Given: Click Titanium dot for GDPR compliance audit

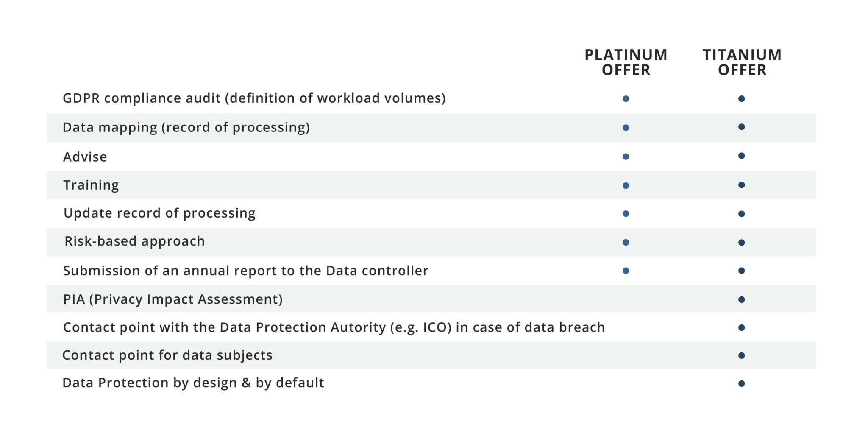Looking at the screenshot, I should point(741,99).
